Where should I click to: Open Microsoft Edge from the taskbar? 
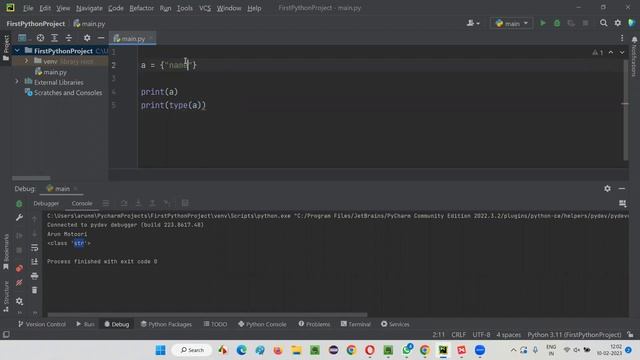click(x=242, y=350)
